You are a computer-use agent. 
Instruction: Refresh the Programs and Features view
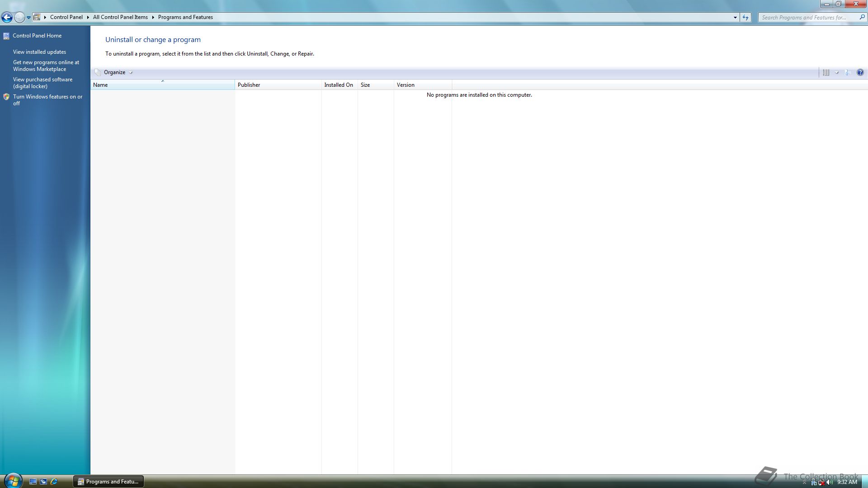click(745, 17)
